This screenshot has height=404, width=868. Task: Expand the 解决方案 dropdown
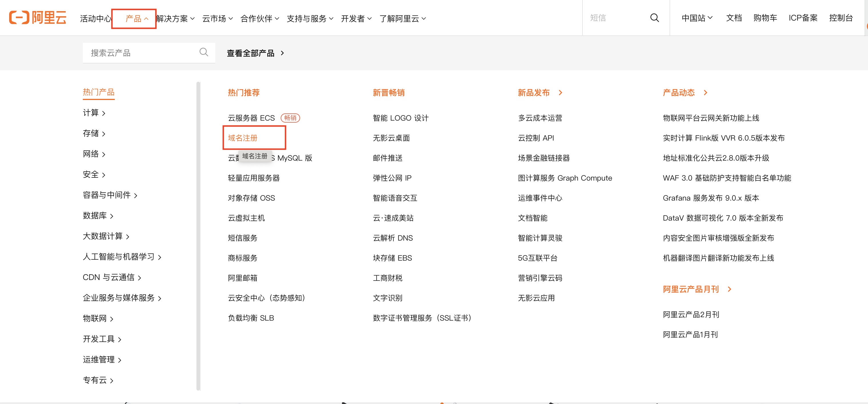[x=175, y=19]
